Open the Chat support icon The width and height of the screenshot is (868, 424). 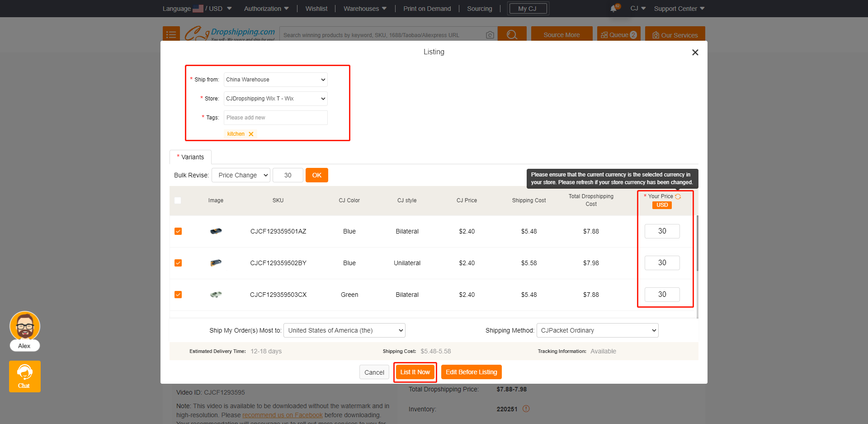(25, 376)
